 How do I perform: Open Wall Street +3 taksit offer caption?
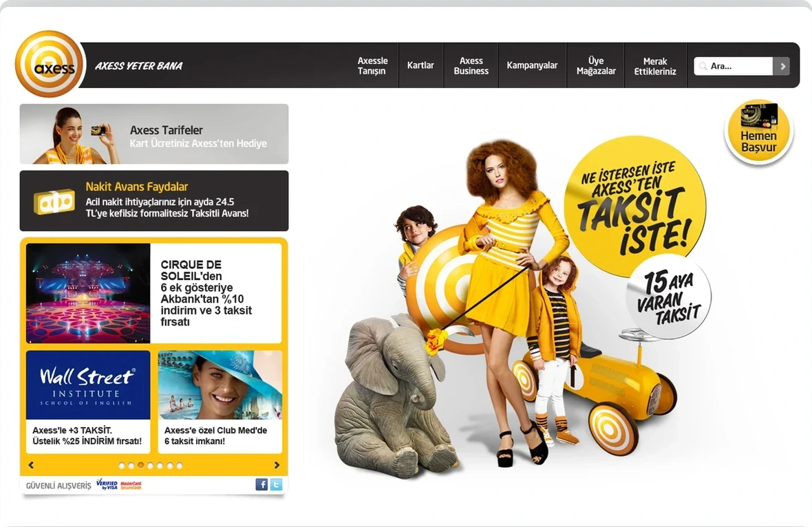[x=87, y=436]
